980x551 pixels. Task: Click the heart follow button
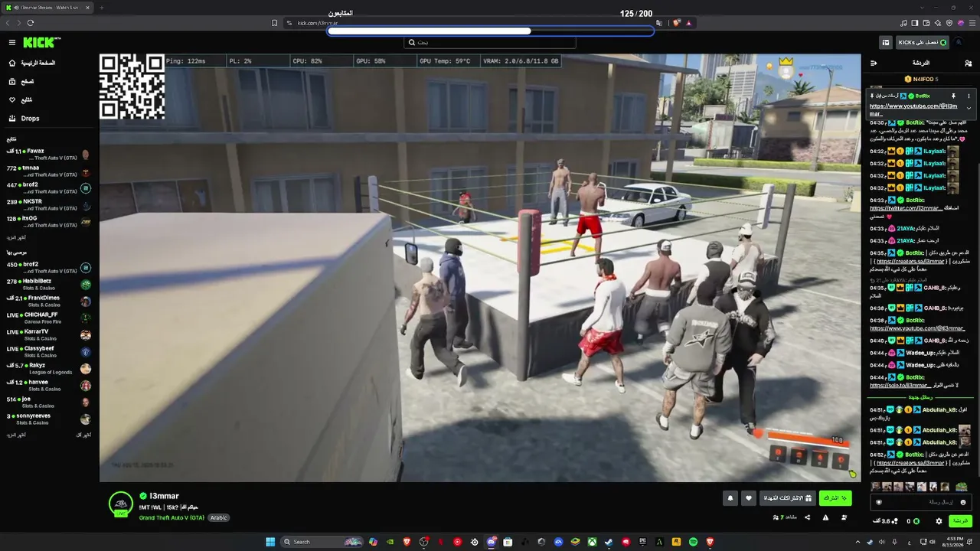point(749,498)
